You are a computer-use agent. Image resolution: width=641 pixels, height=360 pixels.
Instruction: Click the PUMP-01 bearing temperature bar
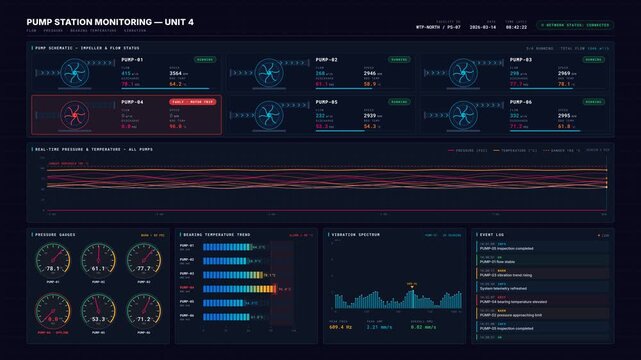point(227,247)
